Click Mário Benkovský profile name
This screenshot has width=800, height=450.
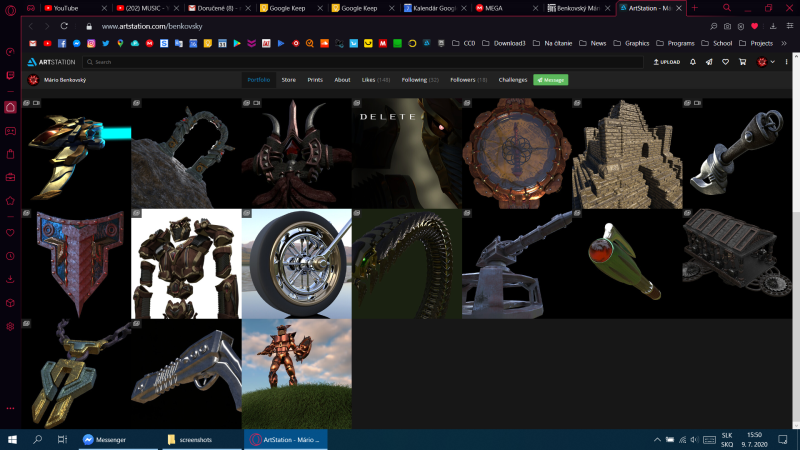coord(65,80)
